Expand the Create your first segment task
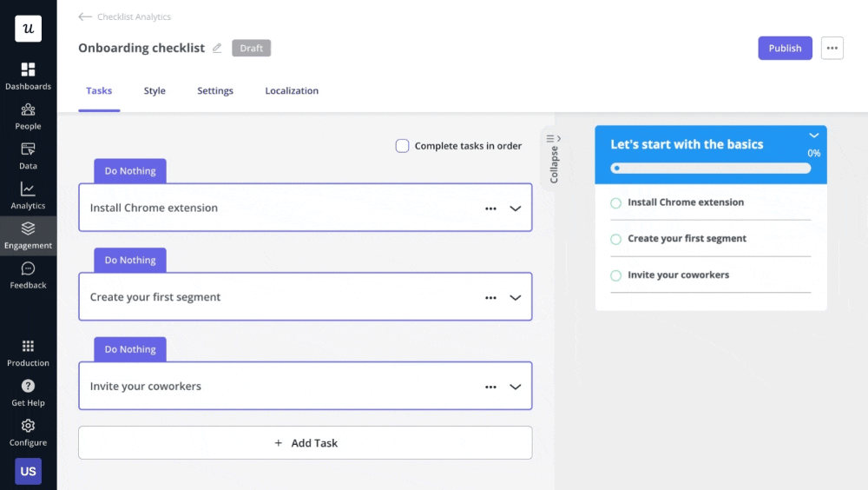Viewport: 868px width, 490px height. click(x=515, y=298)
